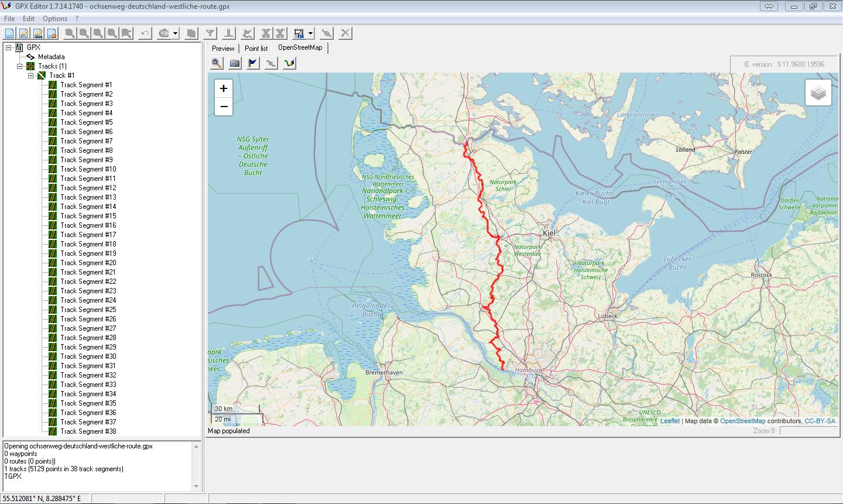Click the magnifier icon in map toolbar
Viewport: 843px width, 504px height.
[217, 63]
